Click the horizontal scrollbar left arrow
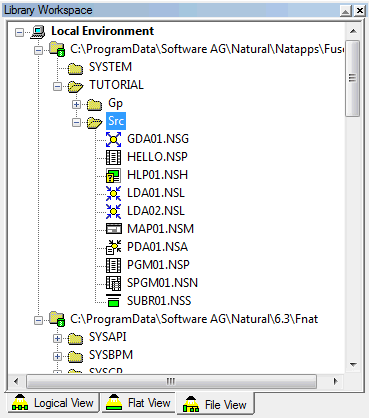The width and height of the screenshot is (369, 418). tap(16, 381)
